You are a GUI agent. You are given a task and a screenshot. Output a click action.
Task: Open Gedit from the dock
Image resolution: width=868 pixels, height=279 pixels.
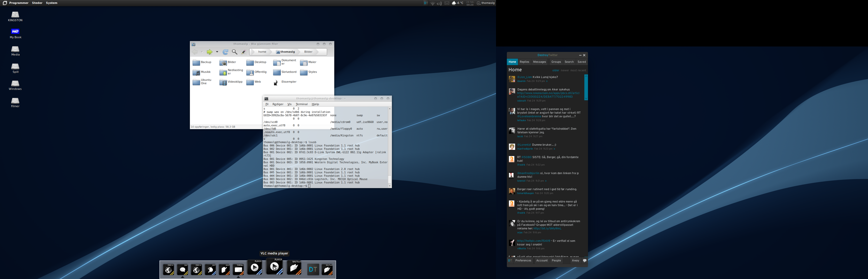pyautogui.click(x=224, y=269)
